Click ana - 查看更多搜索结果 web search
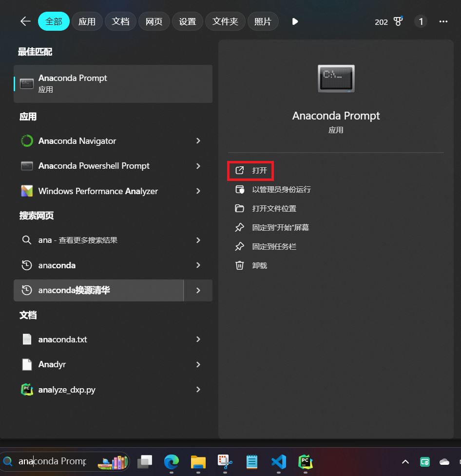Image resolution: width=461 pixels, height=476 pixels. click(x=98, y=240)
